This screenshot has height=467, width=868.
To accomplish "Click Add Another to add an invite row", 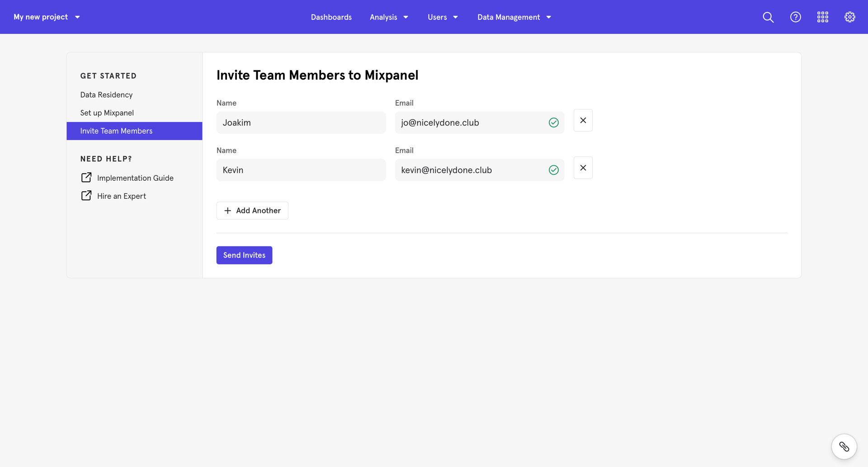I will click(252, 210).
